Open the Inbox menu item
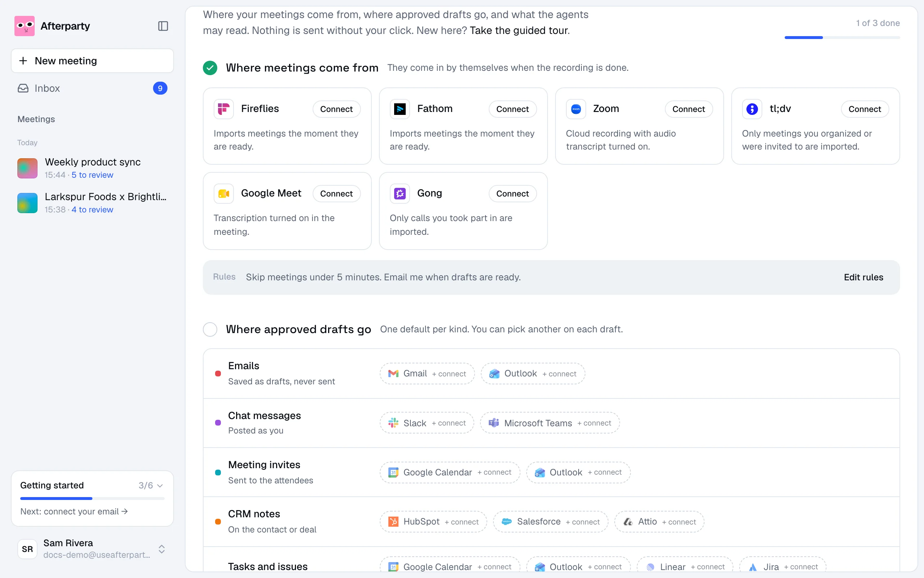This screenshot has height=578, width=924. (92, 88)
